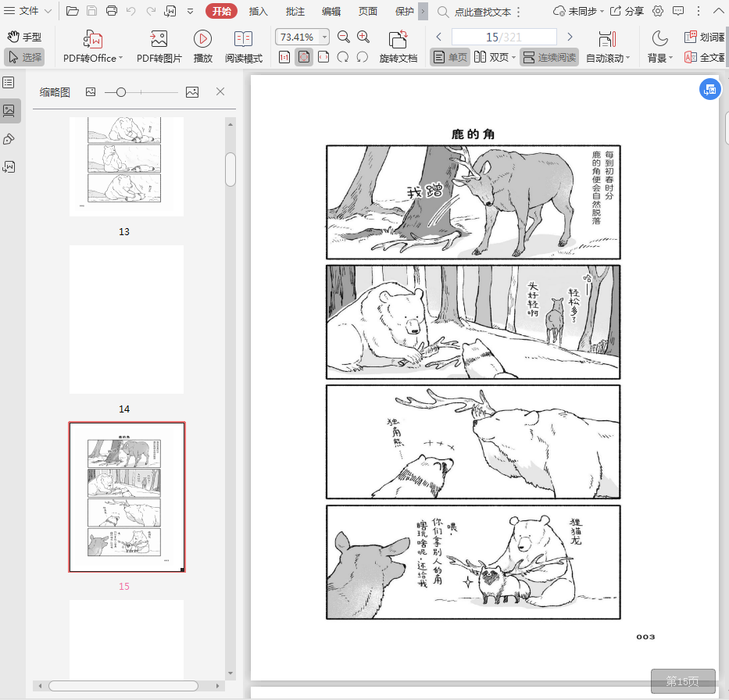Enable 阅读模式 reading mode
The height and width of the screenshot is (700, 729).
pyautogui.click(x=244, y=46)
